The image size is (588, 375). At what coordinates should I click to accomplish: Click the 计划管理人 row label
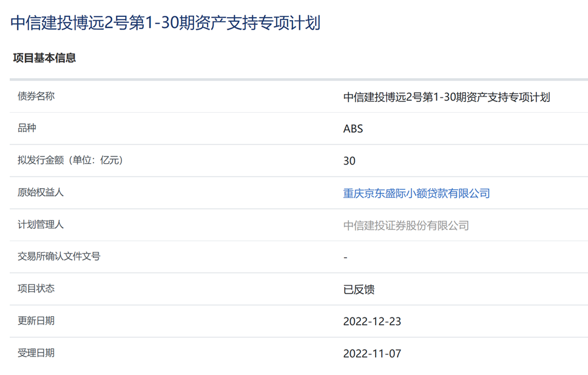coord(41,225)
